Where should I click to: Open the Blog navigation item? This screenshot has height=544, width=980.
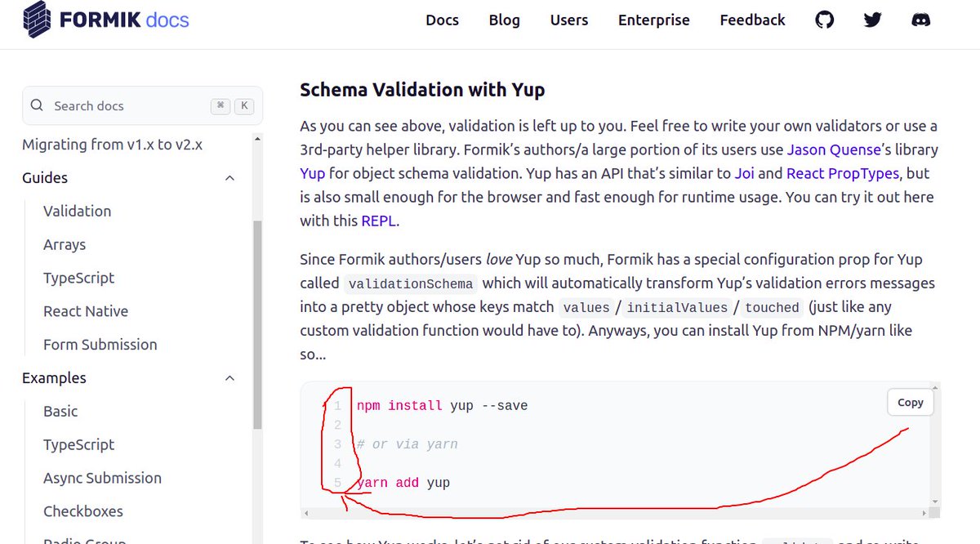tap(504, 20)
